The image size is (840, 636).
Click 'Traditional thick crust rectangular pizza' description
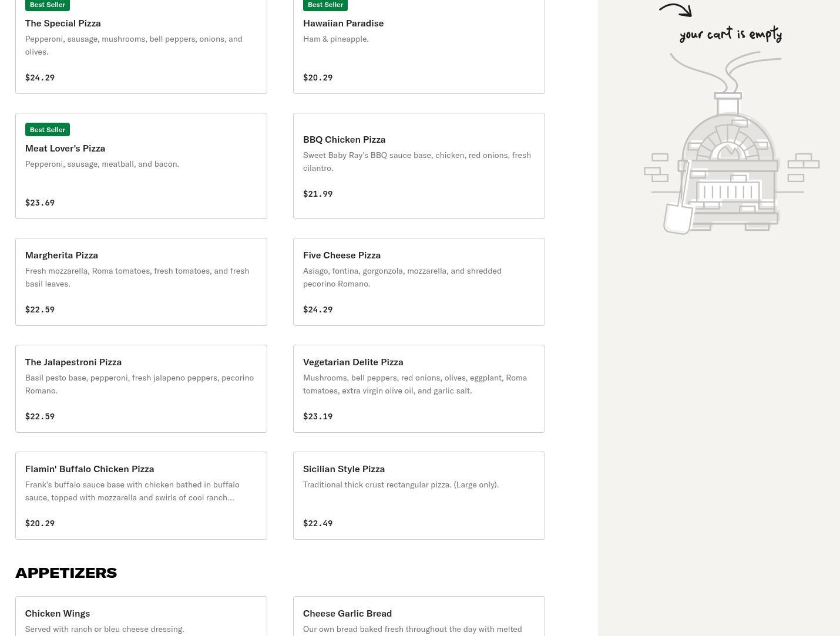pos(401,484)
